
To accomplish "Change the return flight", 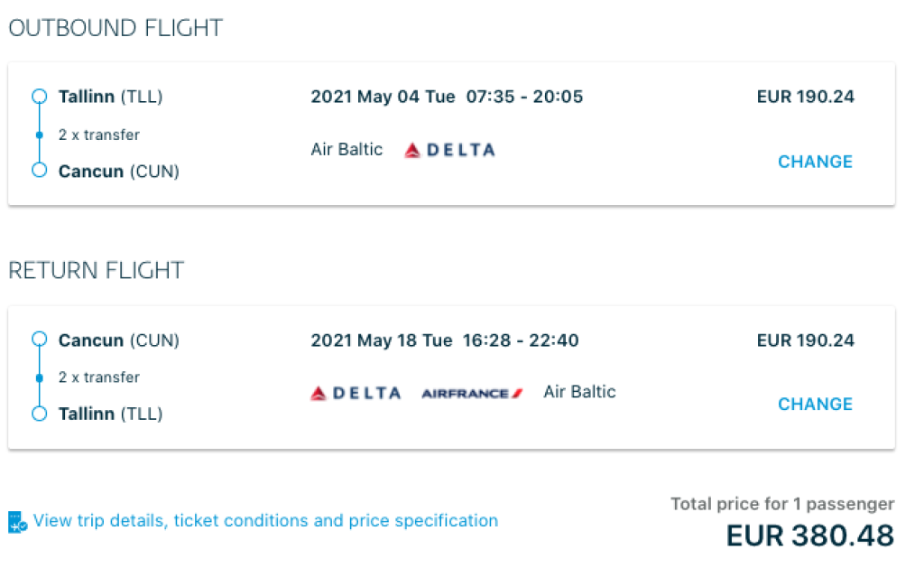I will 815,404.
